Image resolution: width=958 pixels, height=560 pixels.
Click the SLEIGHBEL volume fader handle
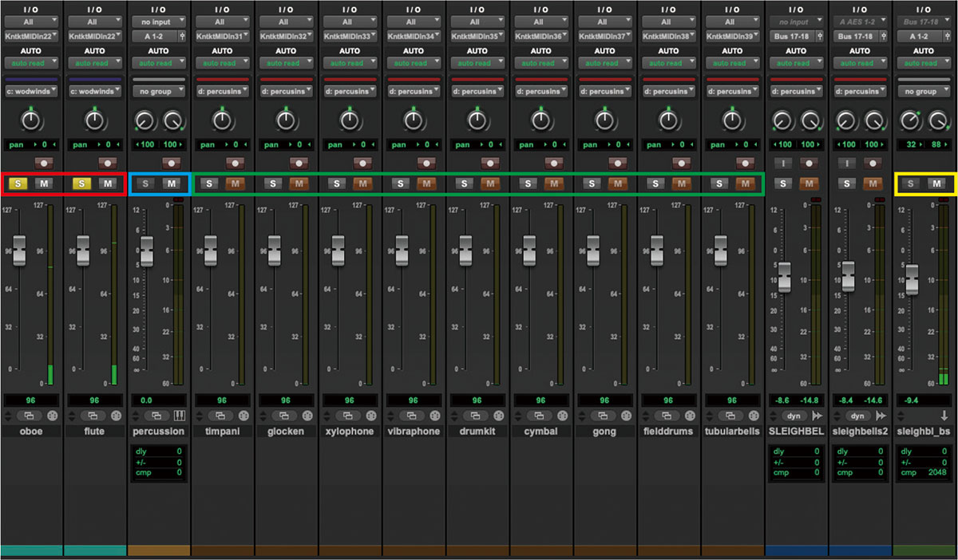point(785,277)
